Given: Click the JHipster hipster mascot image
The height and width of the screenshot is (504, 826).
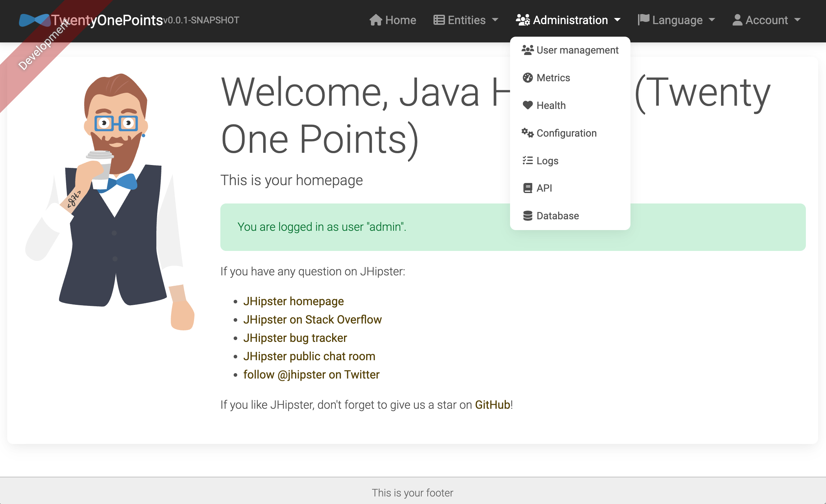Looking at the screenshot, I should [x=110, y=201].
